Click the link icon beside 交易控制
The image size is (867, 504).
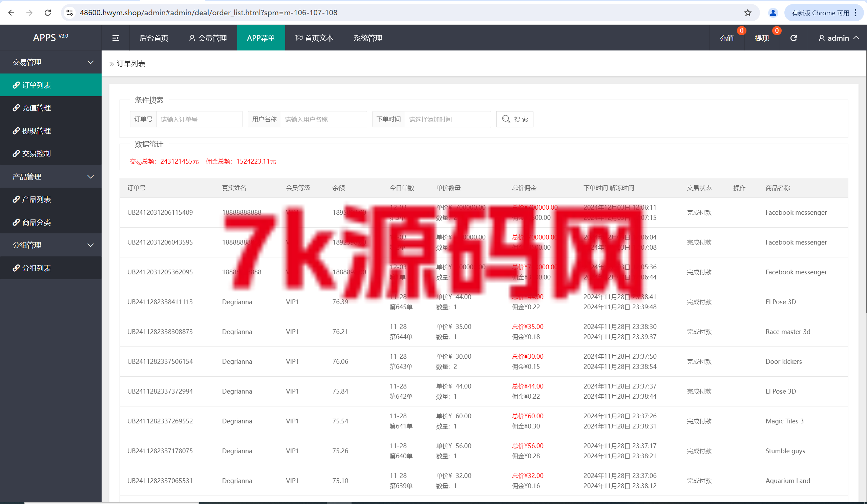click(16, 153)
